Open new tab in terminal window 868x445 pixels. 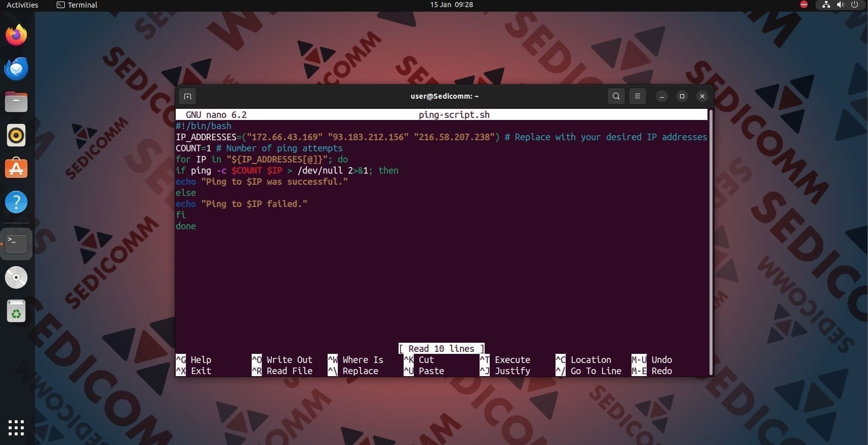[187, 96]
